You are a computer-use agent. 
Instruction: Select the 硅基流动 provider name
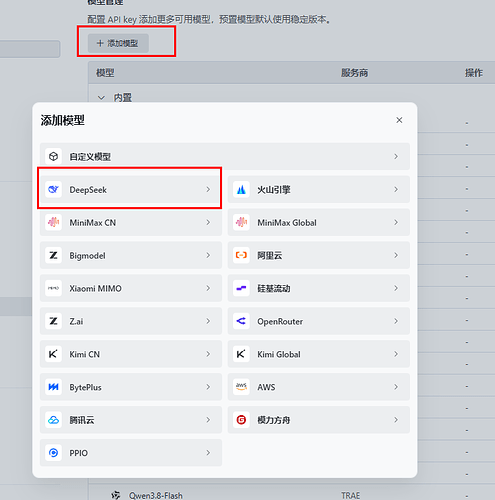coord(274,288)
